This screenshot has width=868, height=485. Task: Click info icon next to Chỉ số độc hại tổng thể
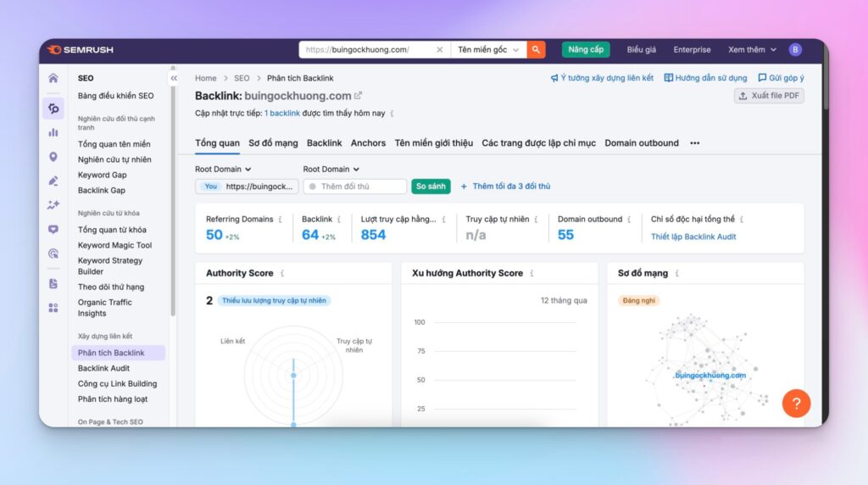[x=742, y=220]
